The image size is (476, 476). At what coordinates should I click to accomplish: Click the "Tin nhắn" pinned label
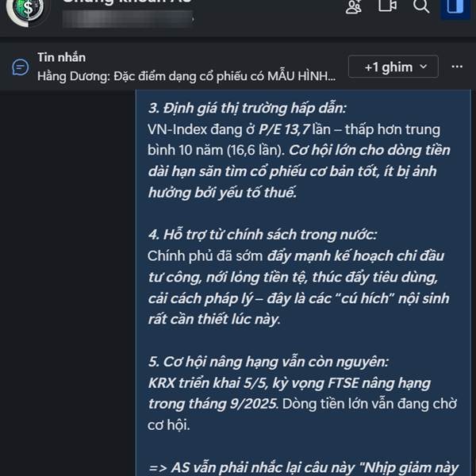click(x=61, y=57)
